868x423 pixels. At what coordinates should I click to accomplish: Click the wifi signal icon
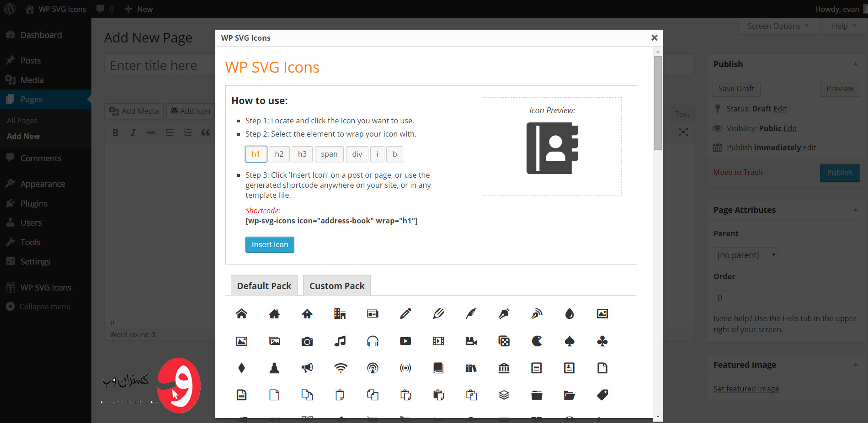341,368
